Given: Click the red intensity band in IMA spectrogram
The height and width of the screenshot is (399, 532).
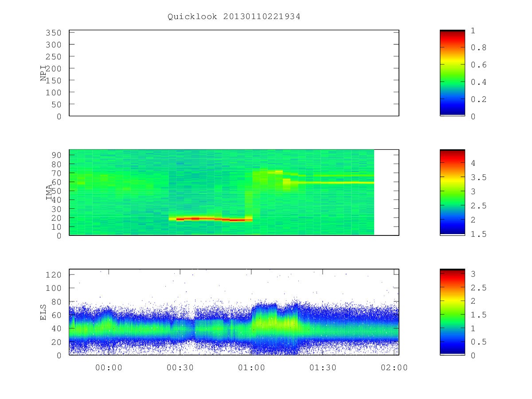Looking at the screenshot, I should click(x=211, y=219).
